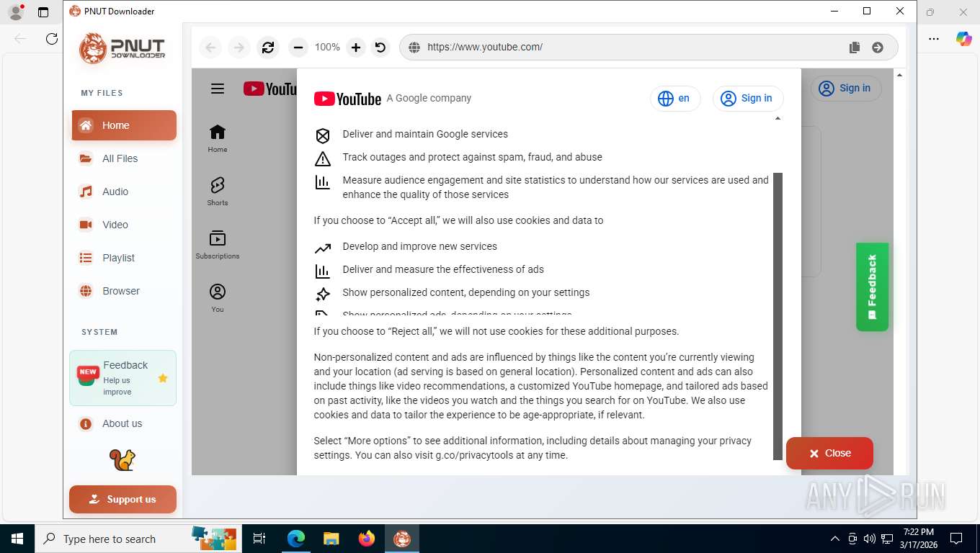
Task: Click the 'A Google company' text
Action: (429, 98)
